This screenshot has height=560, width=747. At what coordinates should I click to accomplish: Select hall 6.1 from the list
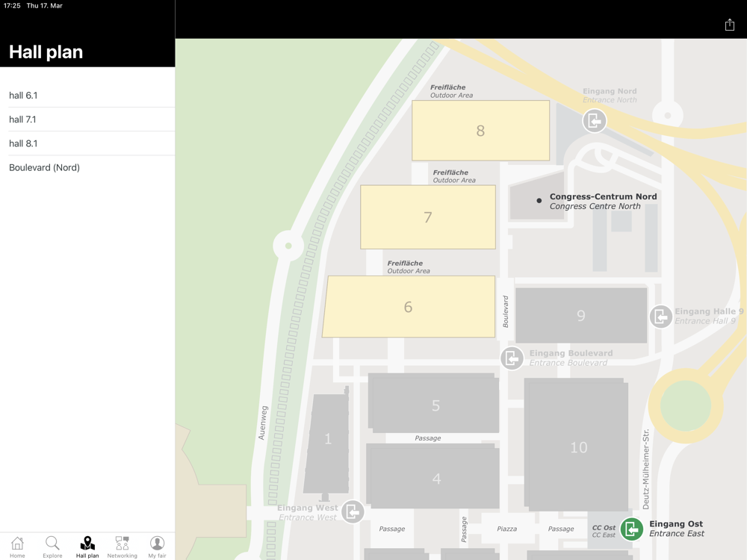click(x=87, y=96)
